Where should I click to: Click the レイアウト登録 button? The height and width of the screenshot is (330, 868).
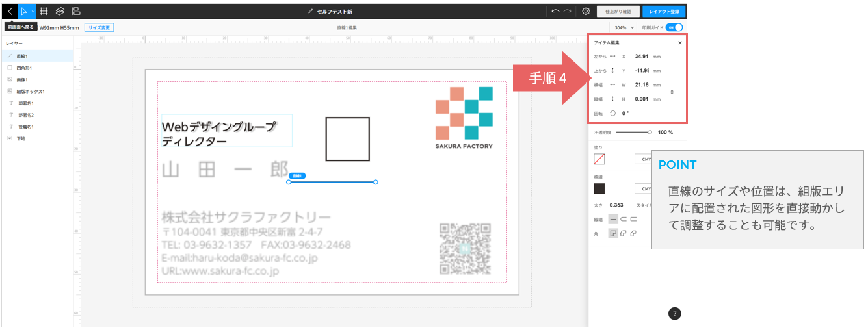tap(664, 11)
